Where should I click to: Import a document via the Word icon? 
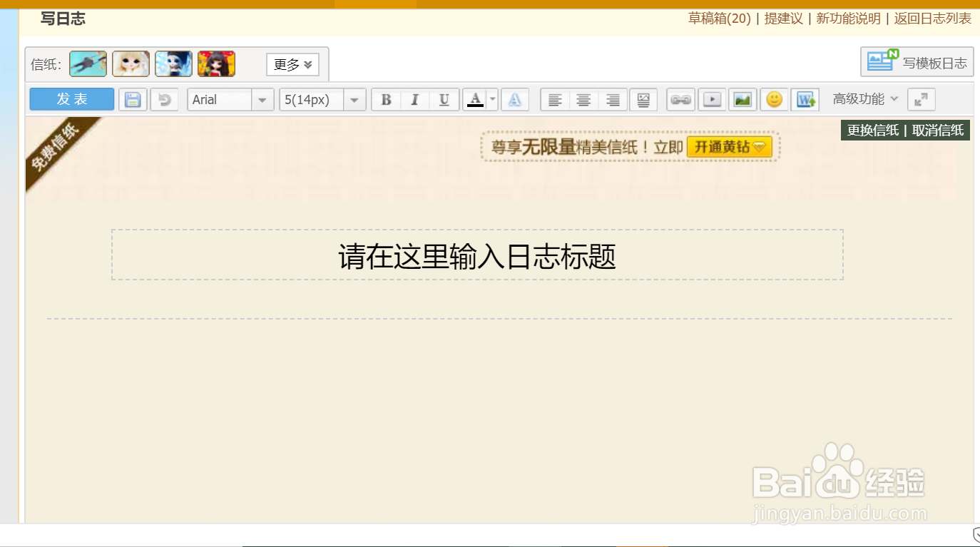coord(805,99)
